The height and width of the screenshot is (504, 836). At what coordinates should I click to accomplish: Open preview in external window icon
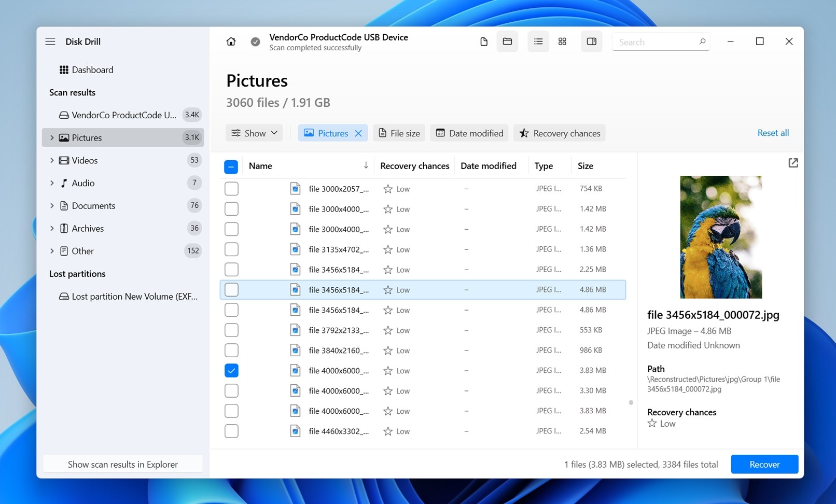[793, 163]
